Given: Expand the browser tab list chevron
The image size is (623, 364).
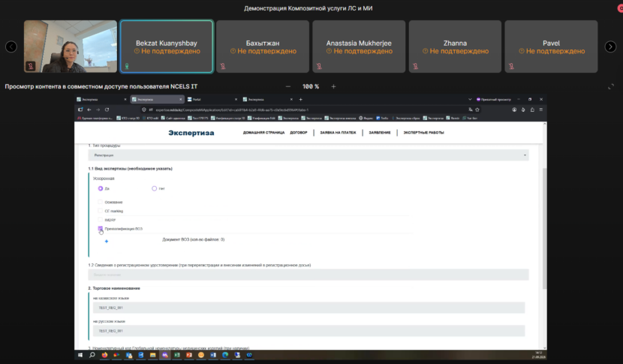Looking at the screenshot, I should click(x=470, y=99).
